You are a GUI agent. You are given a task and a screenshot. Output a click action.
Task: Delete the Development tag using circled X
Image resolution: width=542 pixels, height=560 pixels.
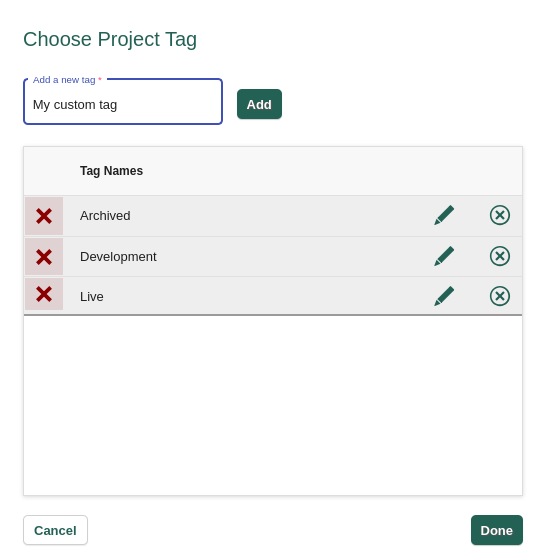click(x=500, y=256)
